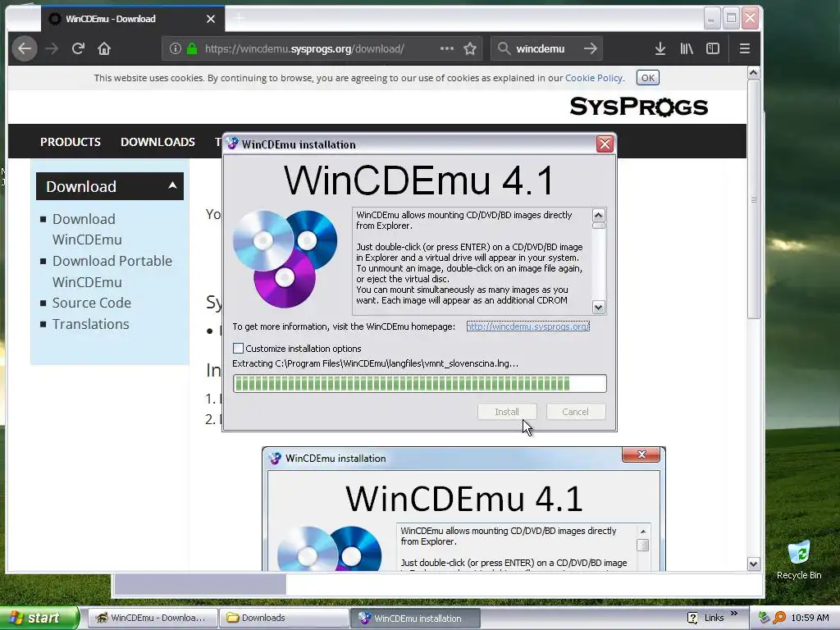Click the search magnifier icon

click(504, 48)
